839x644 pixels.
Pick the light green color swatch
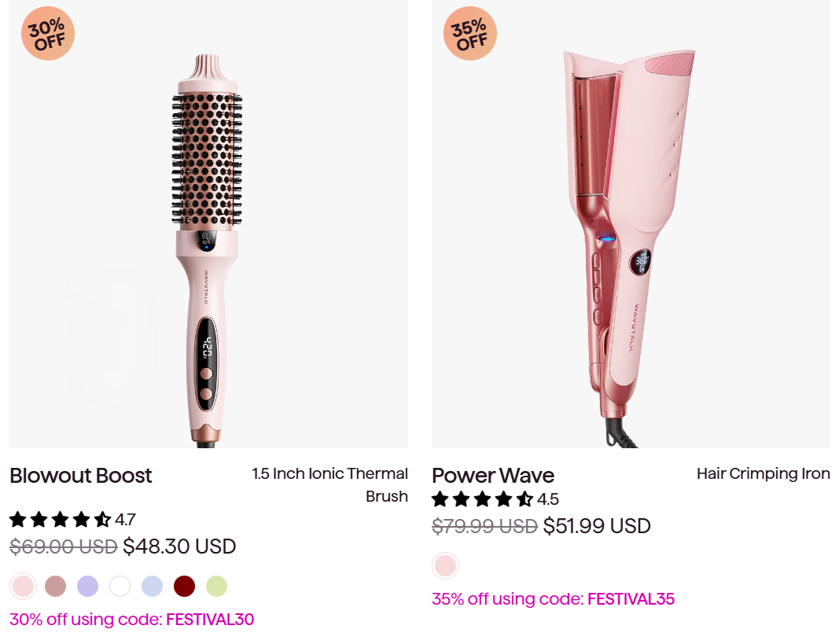[216, 586]
